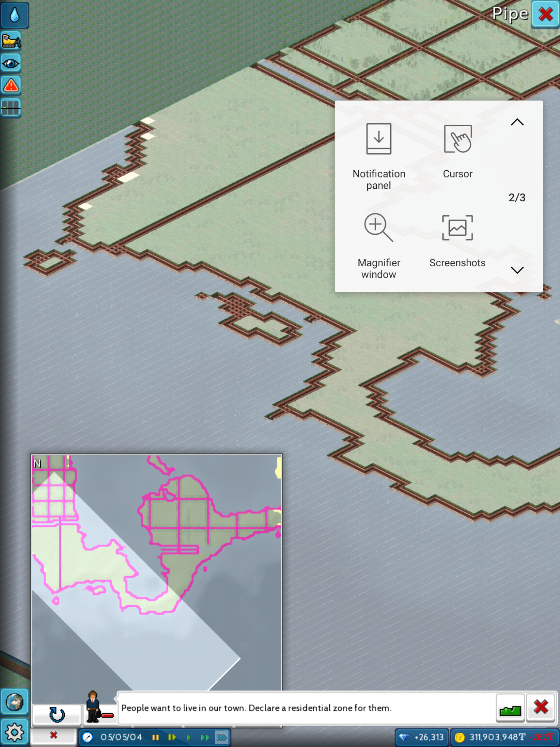This screenshot has height=747, width=560.
Task: Toggle the eye view overlay
Action: click(x=11, y=63)
